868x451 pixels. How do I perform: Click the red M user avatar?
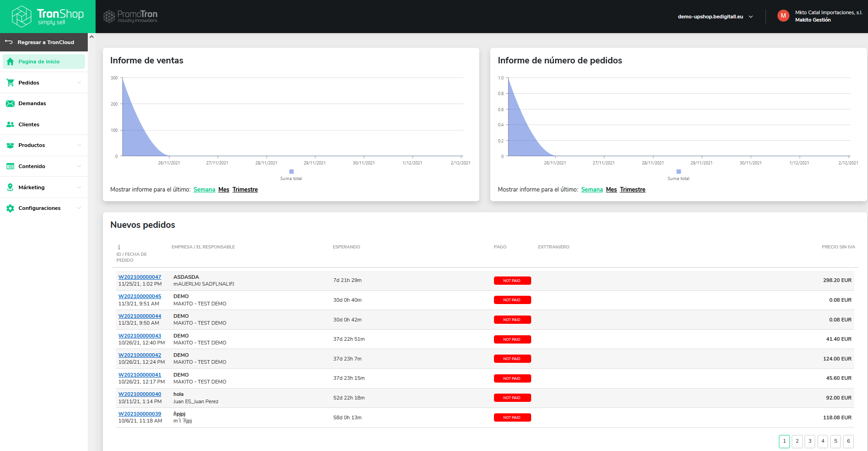point(783,16)
